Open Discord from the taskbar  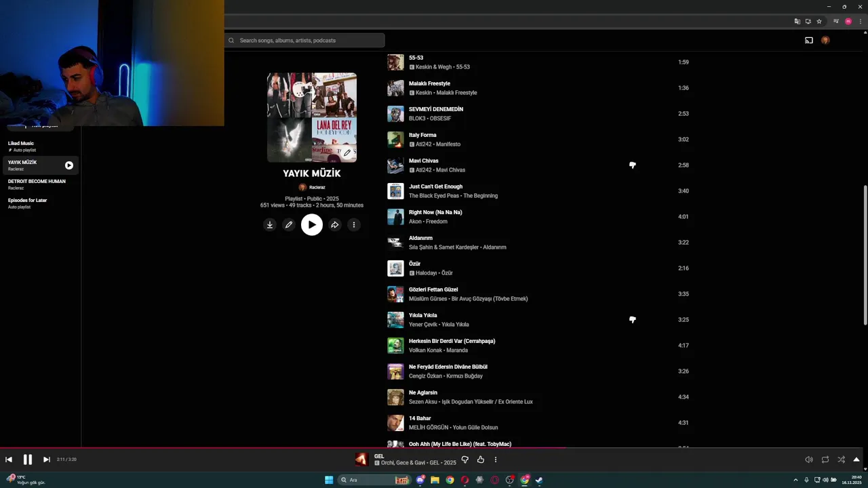pos(420,480)
